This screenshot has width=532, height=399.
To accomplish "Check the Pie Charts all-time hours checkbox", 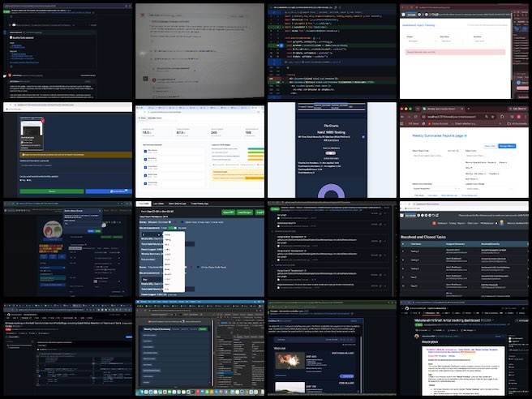I will (x=363, y=137).
